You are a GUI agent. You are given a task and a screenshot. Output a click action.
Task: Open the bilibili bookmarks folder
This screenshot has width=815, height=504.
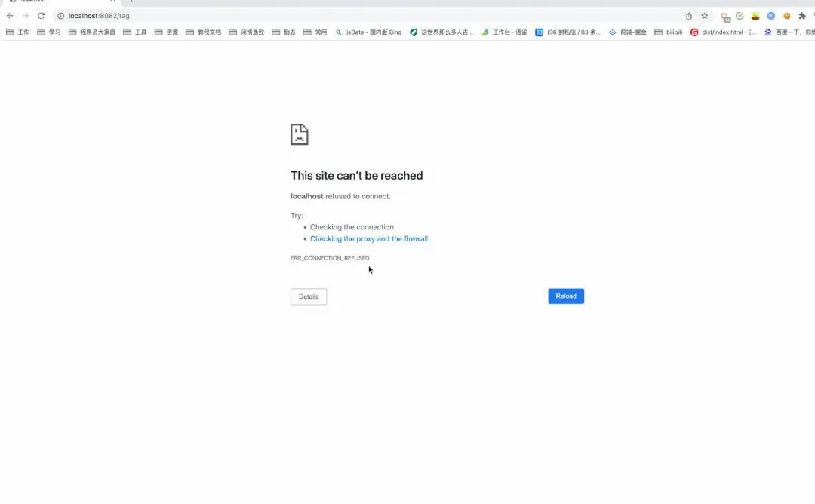669,32
